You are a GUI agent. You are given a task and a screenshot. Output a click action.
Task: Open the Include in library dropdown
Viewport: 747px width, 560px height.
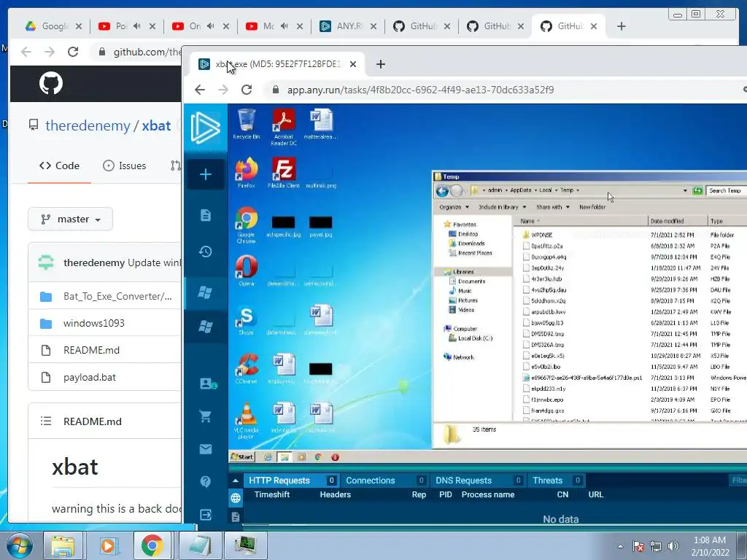pyautogui.click(x=502, y=207)
